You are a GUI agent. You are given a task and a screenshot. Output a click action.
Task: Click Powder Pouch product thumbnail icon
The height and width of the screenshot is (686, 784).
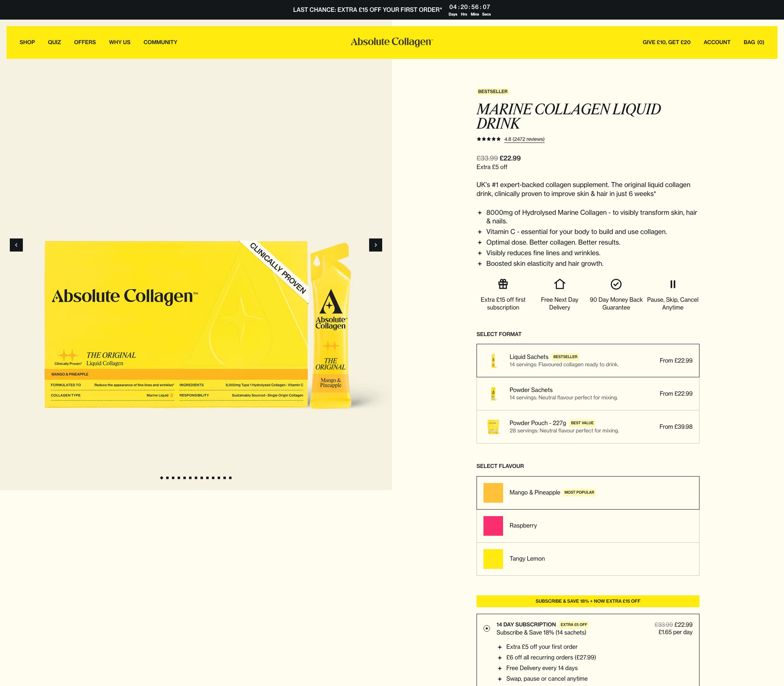[493, 427]
